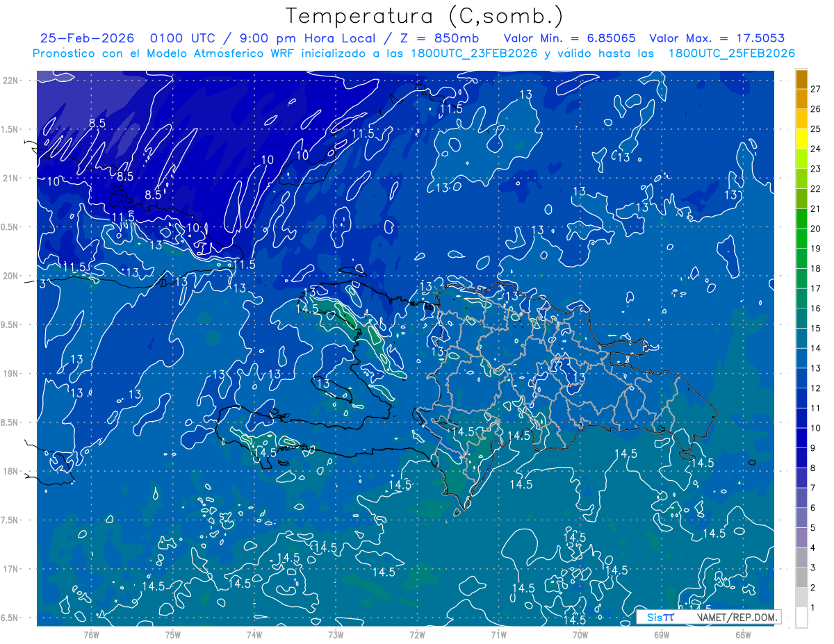Select the deep blue swatch between 9 and 10
The height and width of the screenshot is (644, 834).
tap(801, 438)
